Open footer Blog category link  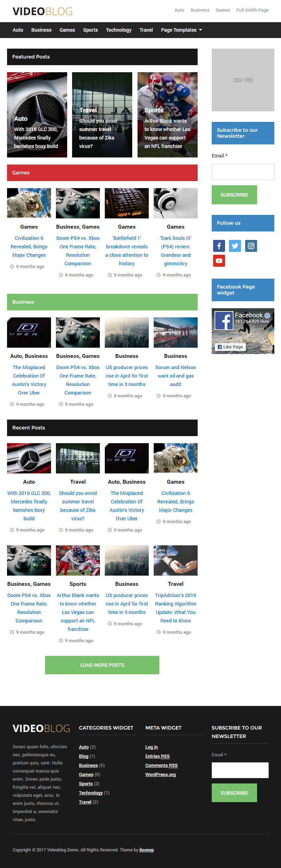(x=84, y=756)
